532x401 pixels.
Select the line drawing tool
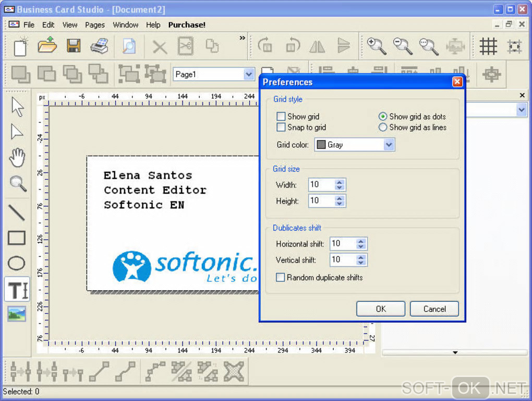pyautogui.click(x=16, y=213)
